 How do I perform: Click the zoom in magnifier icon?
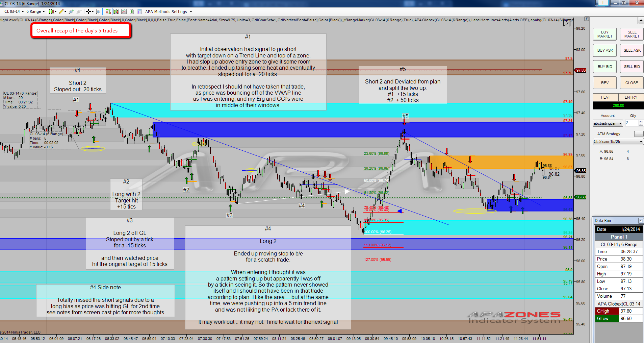(x=71, y=11)
